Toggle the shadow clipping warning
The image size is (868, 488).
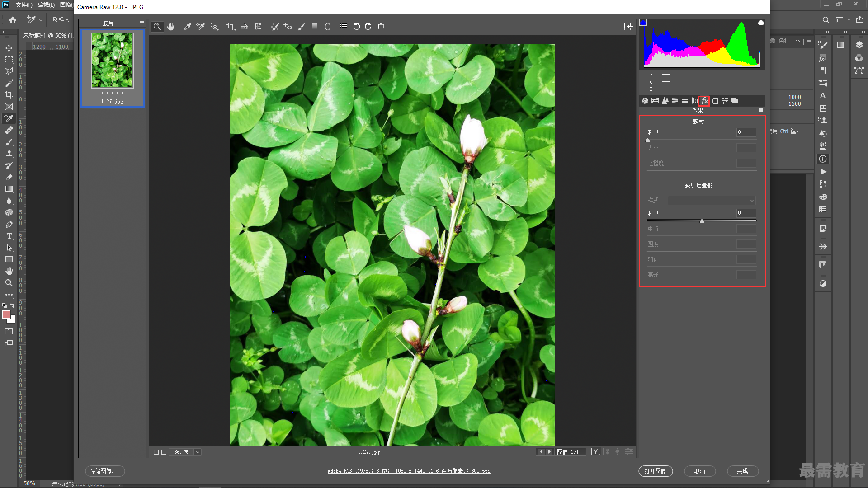tap(643, 23)
